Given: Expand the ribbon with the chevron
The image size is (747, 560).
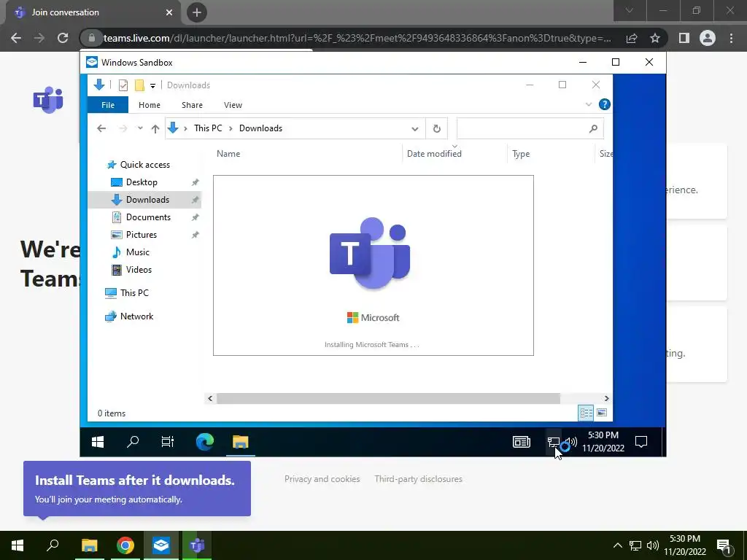Looking at the screenshot, I should (x=589, y=104).
